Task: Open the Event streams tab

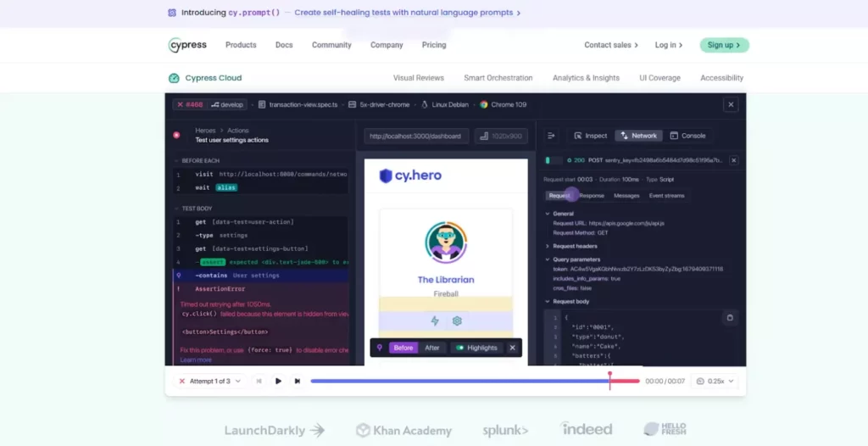Action: 666,196
